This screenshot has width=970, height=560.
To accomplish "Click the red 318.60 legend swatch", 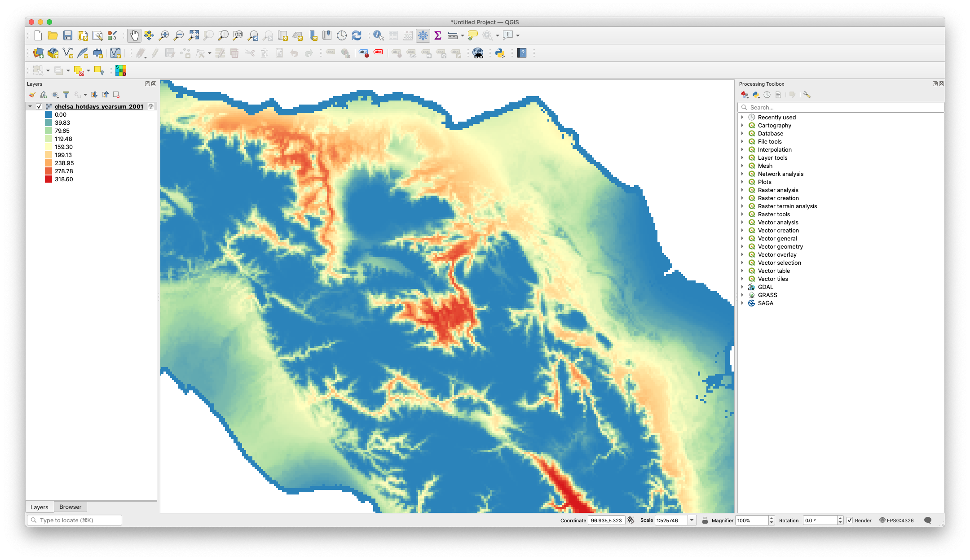I will click(x=48, y=179).
